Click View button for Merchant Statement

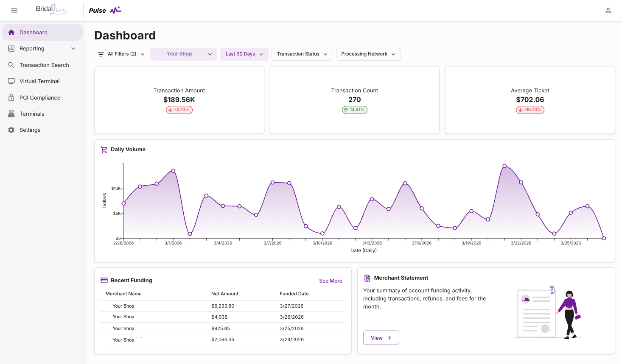tap(381, 338)
